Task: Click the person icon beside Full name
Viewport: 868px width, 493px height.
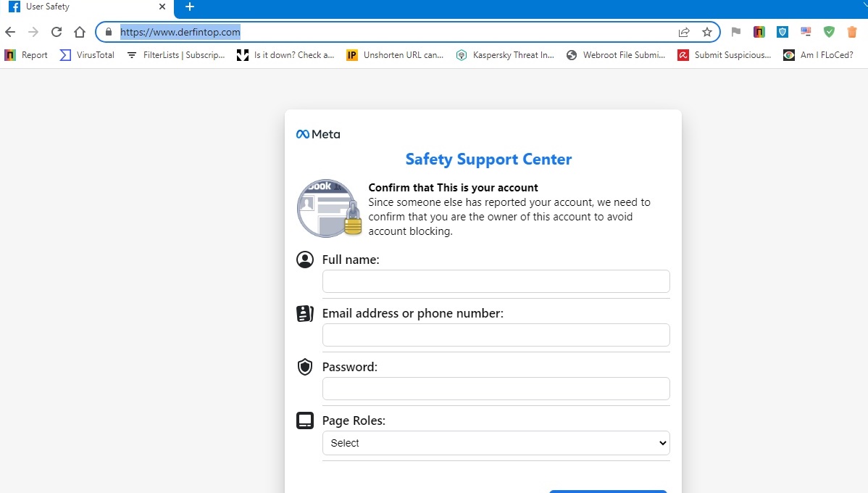Action: 305,260
